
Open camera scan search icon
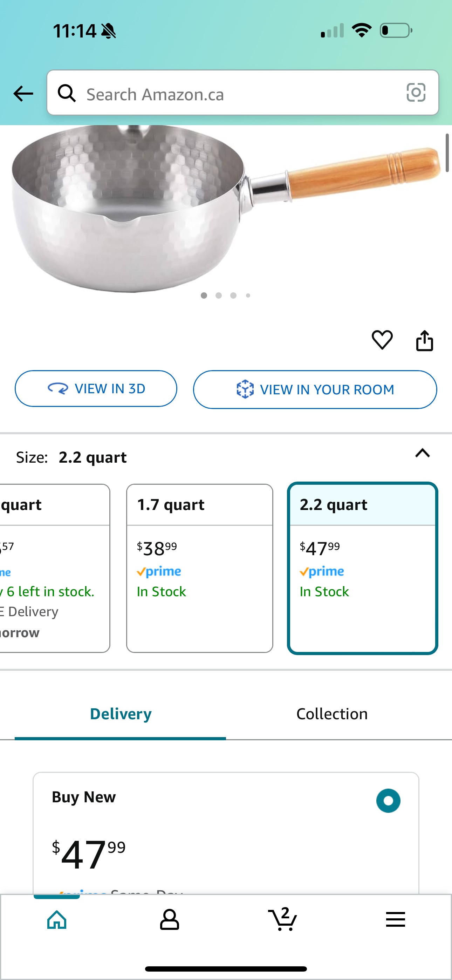pyautogui.click(x=416, y=93)
